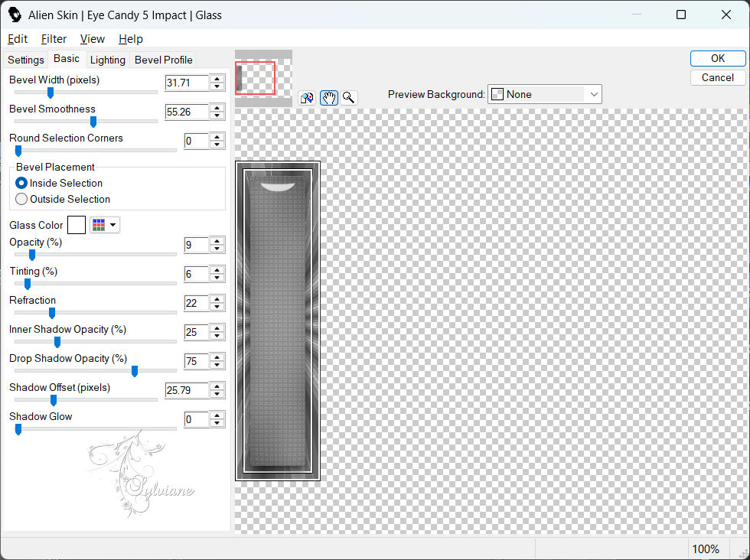
Task: Click the Shadow Offset slider handle
Action: [x=54, y=400]
